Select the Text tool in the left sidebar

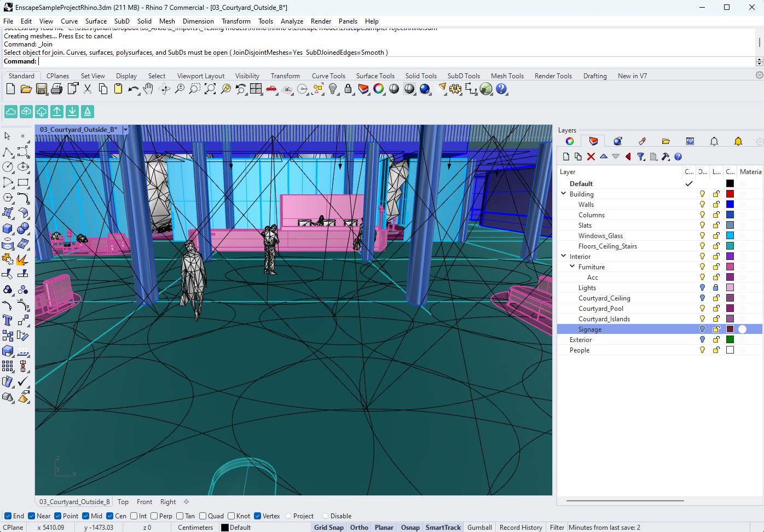coord(8,320)
